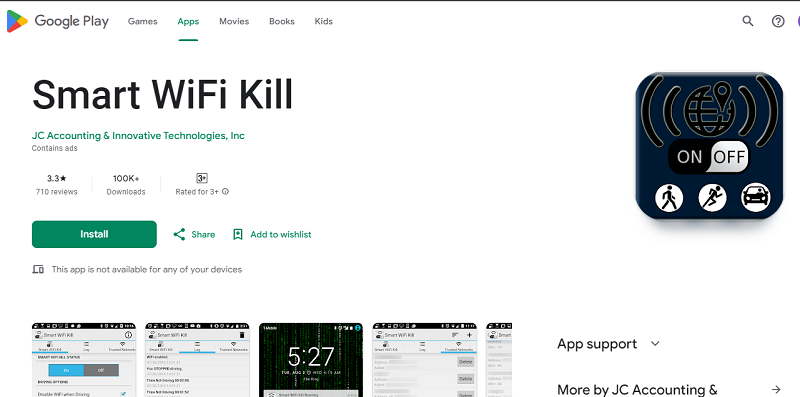Click the 100K+ Downloads stat

[x=126, y=185]
